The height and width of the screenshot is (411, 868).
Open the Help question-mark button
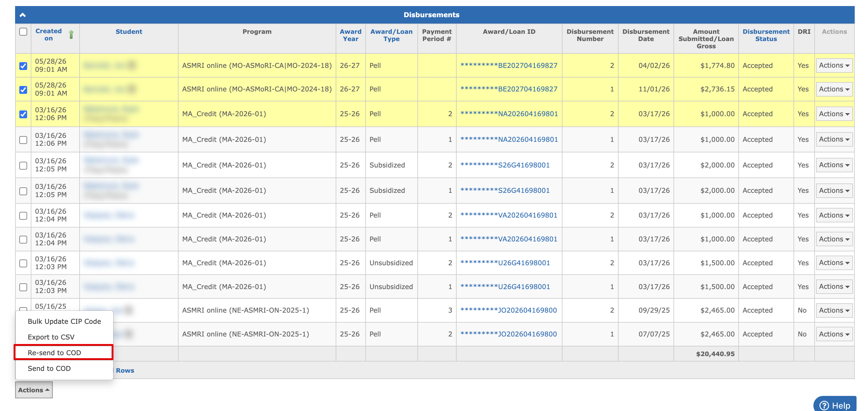tap(835, 405)
